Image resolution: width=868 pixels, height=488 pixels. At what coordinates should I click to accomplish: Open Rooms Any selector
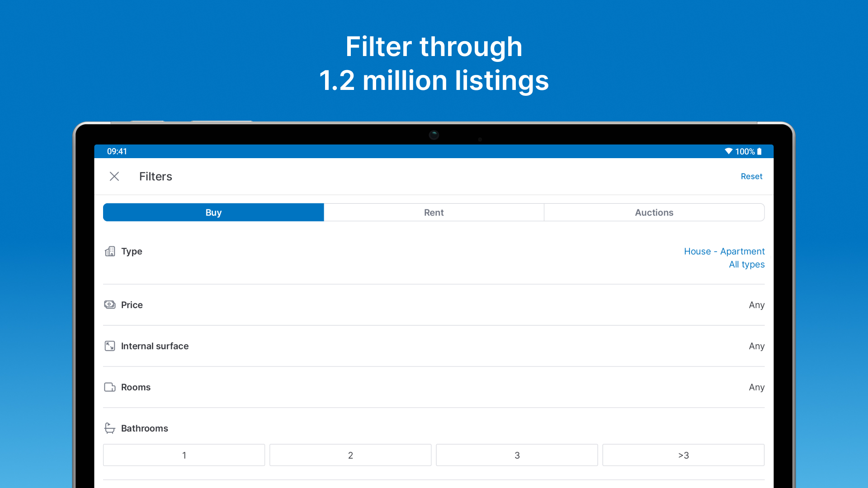point(756,387)
